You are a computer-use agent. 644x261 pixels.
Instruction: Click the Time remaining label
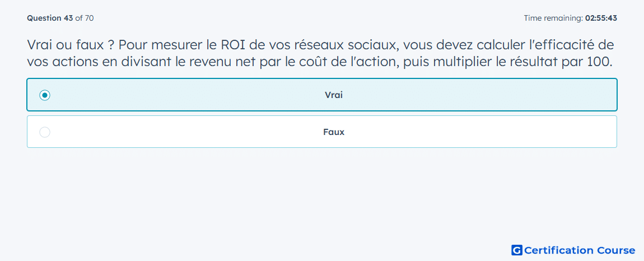point(553,18)
